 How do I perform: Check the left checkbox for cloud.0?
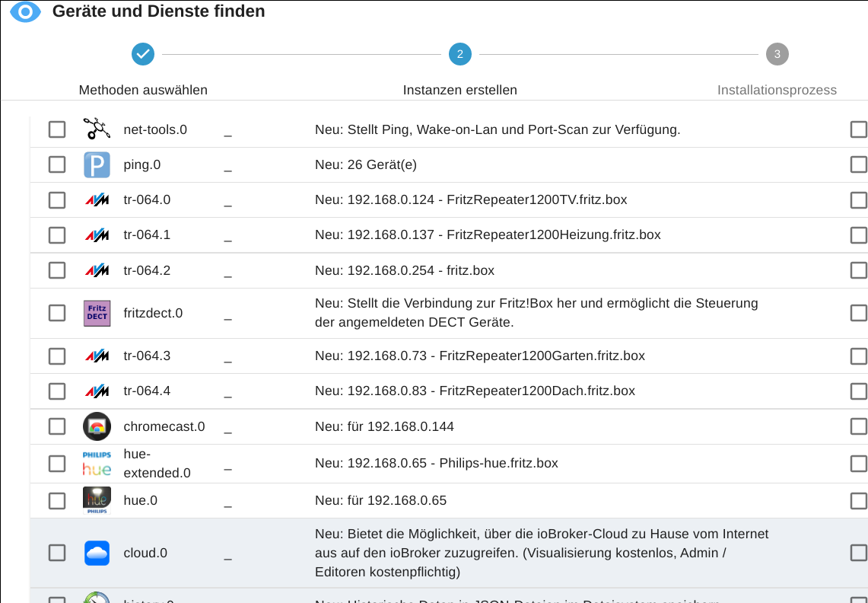tap(57, 553)
